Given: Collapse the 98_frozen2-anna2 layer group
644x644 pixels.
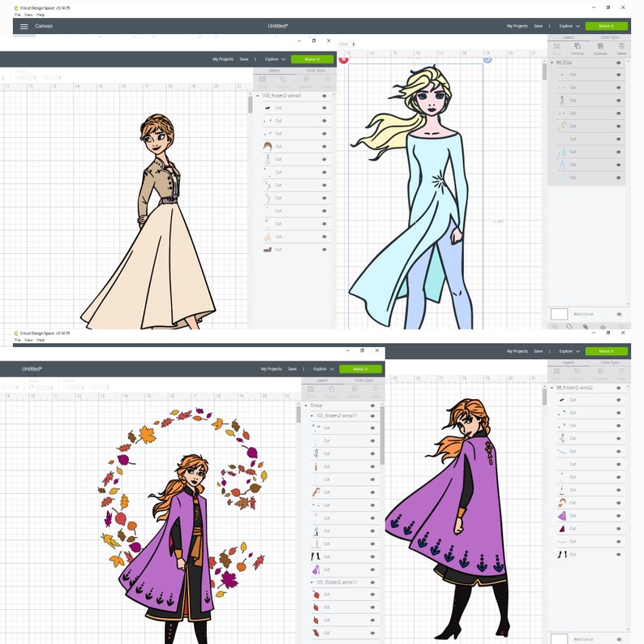Looking at the screenshot, I should (x=552, y=388).
